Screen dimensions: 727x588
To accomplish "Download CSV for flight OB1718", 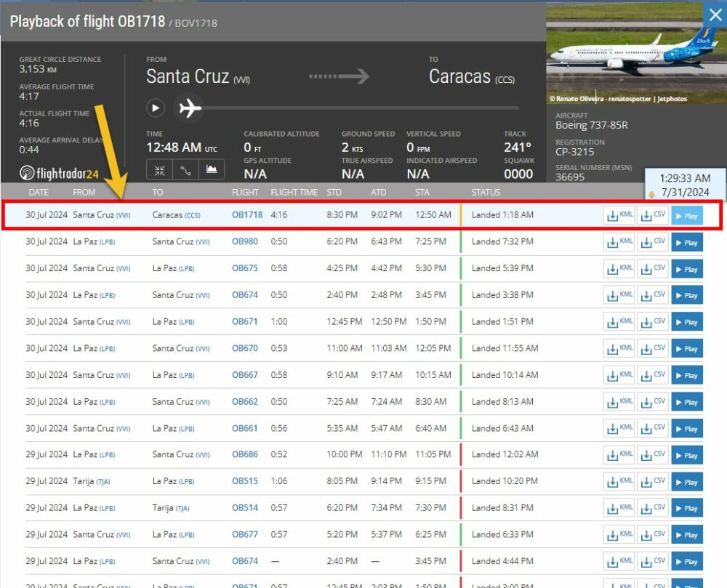I will pyautogui.click(x=652, y=215).
